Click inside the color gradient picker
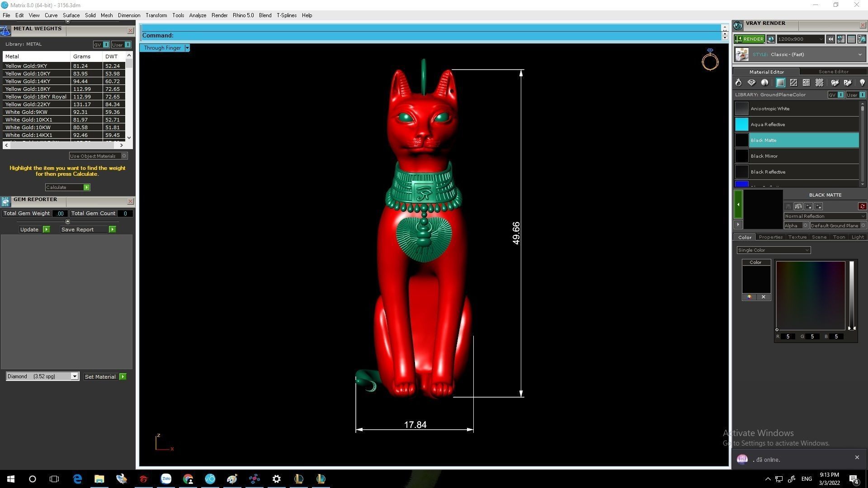868x488 pixels. 810,296
